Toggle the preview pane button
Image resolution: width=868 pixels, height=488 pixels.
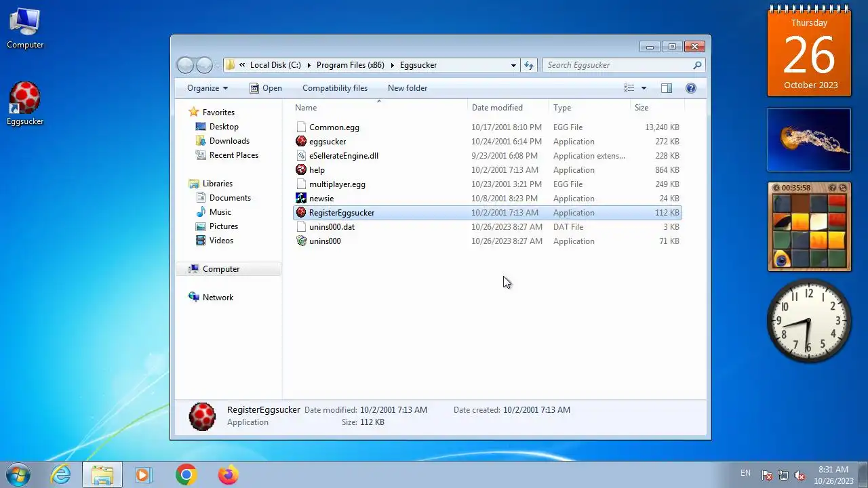coord(667,88)
